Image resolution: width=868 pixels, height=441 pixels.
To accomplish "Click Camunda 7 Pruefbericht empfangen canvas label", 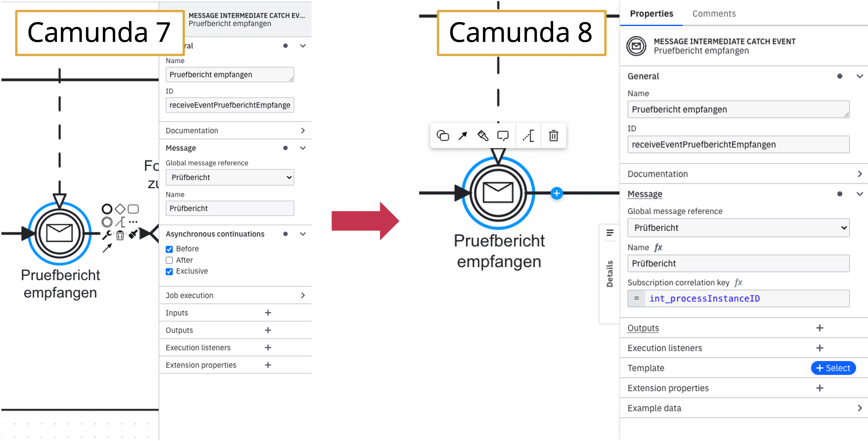I will (60, 284).
